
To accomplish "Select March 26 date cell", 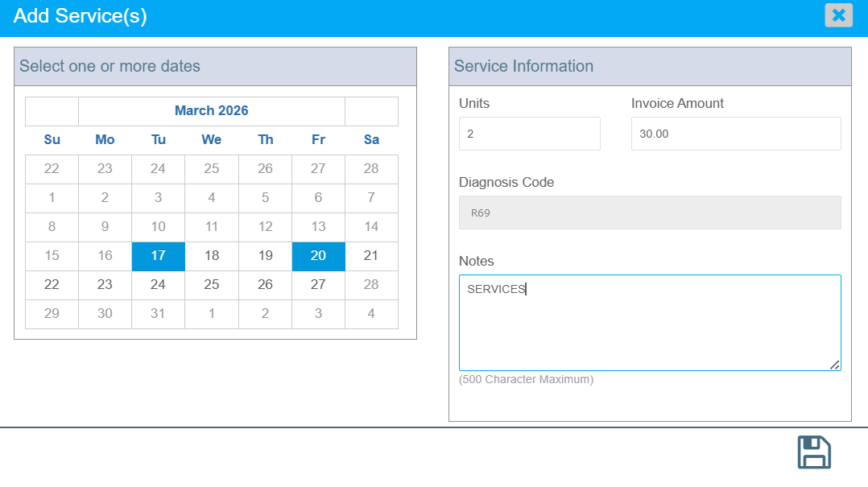I will (x=265, y=285).
